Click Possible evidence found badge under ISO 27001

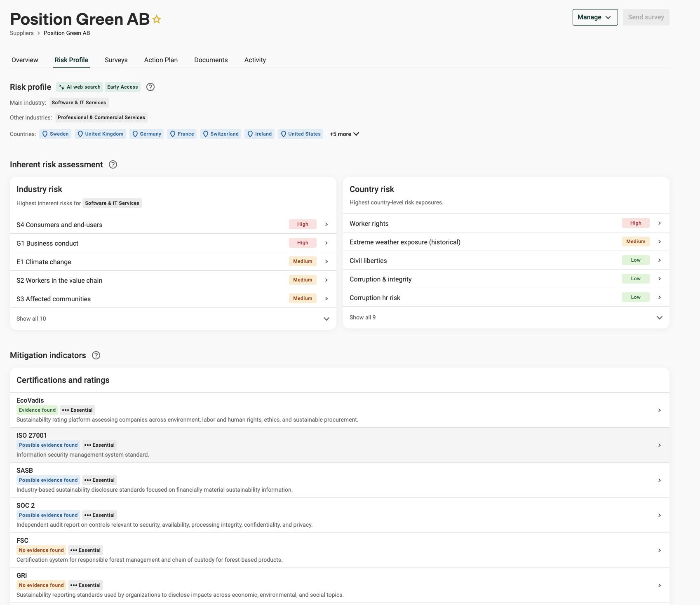click(48, 445)
